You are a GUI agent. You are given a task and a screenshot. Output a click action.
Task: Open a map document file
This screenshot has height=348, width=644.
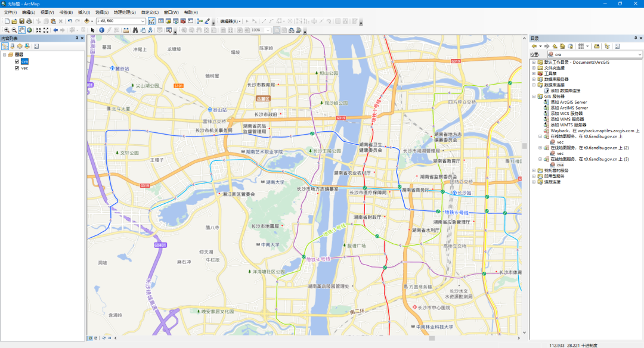coord(14,21)
